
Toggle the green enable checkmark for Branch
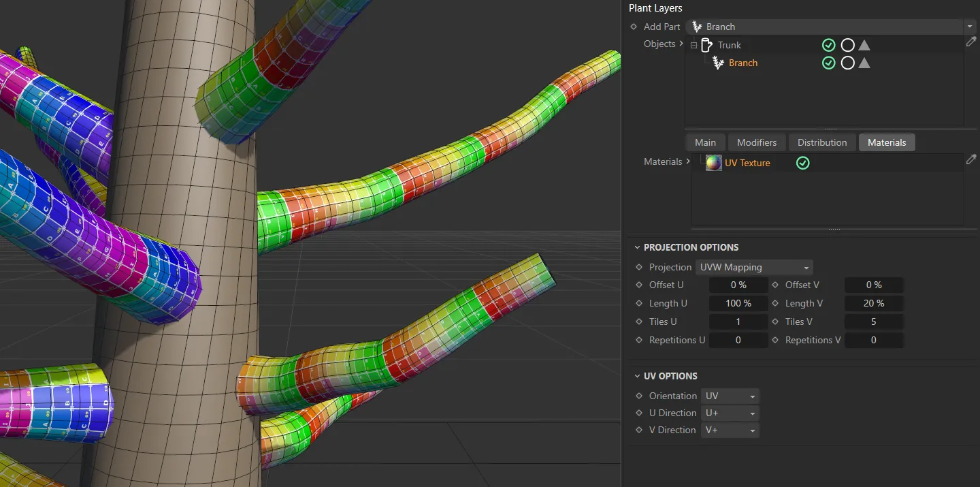pyautogui.click(x=828, y=63)
